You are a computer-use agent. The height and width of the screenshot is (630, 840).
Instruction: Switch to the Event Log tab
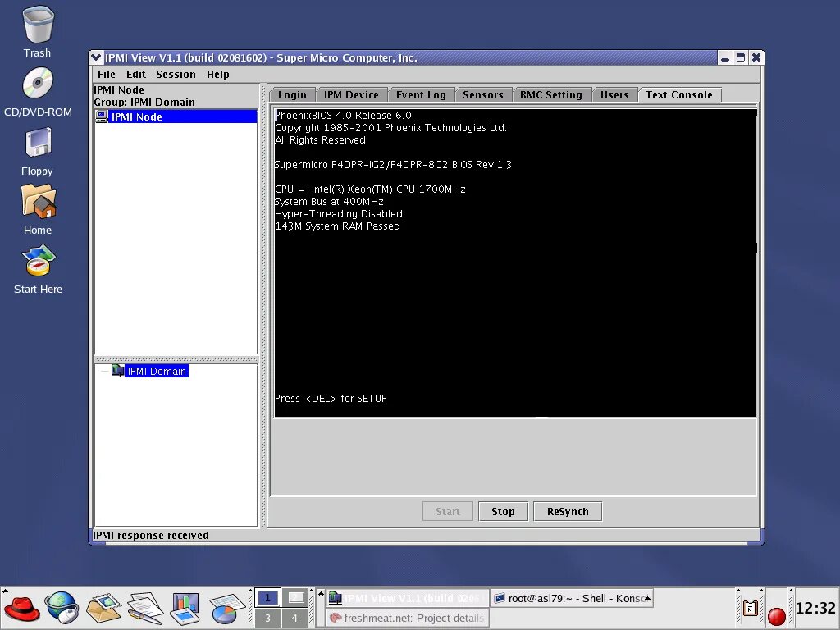pos(421,95)
